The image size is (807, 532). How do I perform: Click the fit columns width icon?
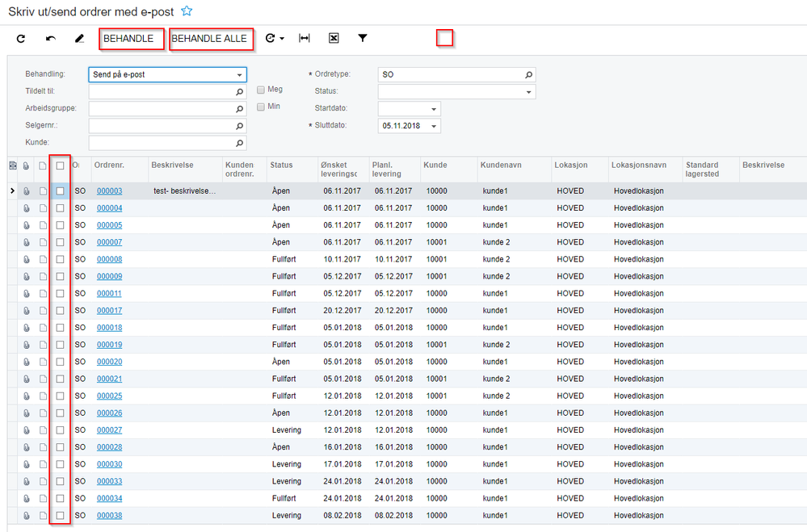(x=305, y=38)
